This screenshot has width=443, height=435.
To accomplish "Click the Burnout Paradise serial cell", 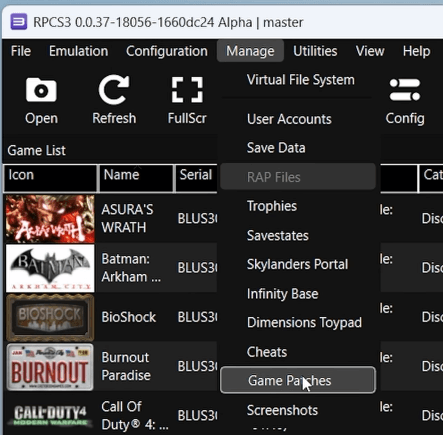I will click(x=197, y=367).
